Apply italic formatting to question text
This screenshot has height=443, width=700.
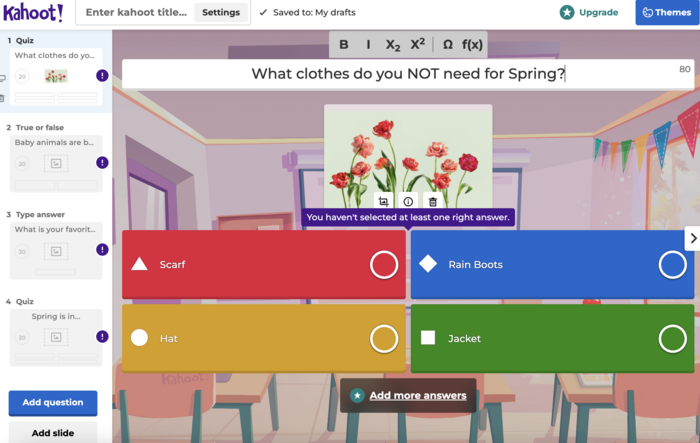click(x=368, y=45)
